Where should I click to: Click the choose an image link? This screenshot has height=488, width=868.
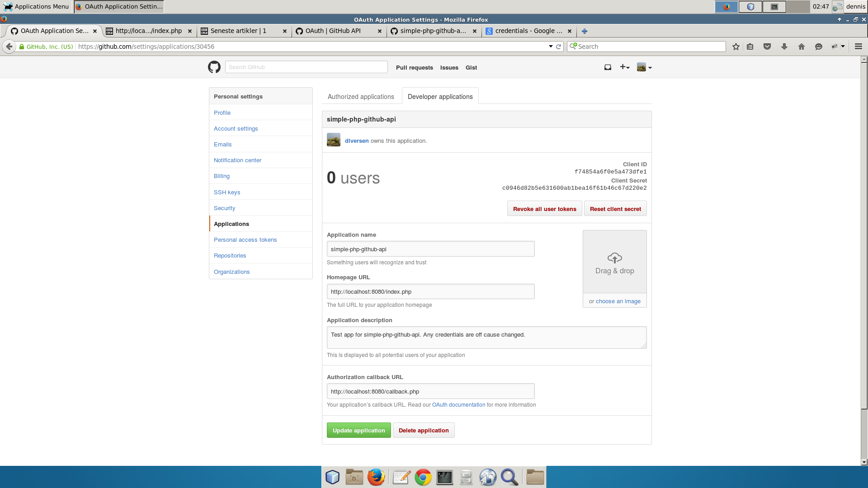pyautogui.click(x=618, y=301)
